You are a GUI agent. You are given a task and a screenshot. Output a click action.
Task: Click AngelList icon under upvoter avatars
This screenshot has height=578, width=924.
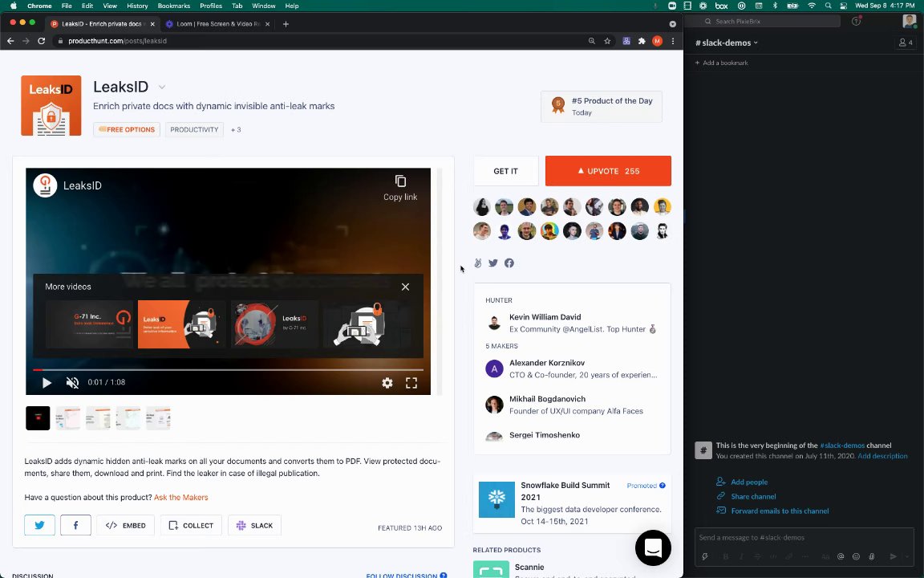click(478, 263)
